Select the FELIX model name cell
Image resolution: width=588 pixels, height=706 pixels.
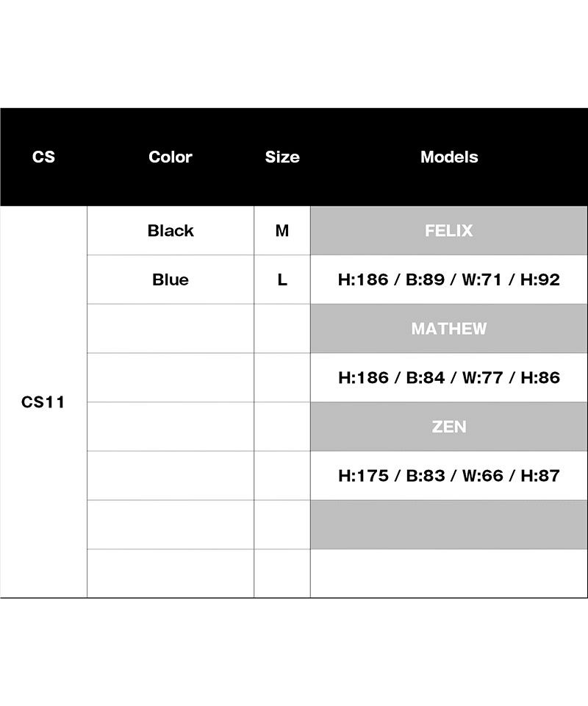pyautogui.click(x=448, y=231)
